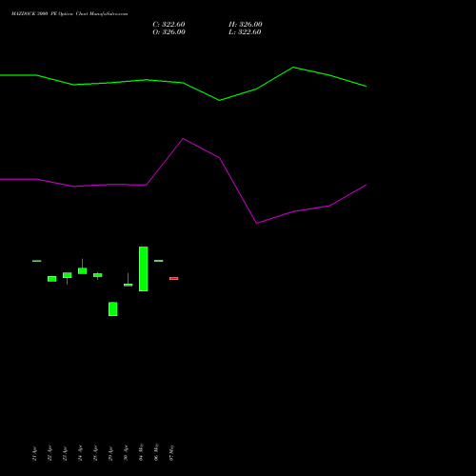Click the 07 May date label

coord(171,453)
